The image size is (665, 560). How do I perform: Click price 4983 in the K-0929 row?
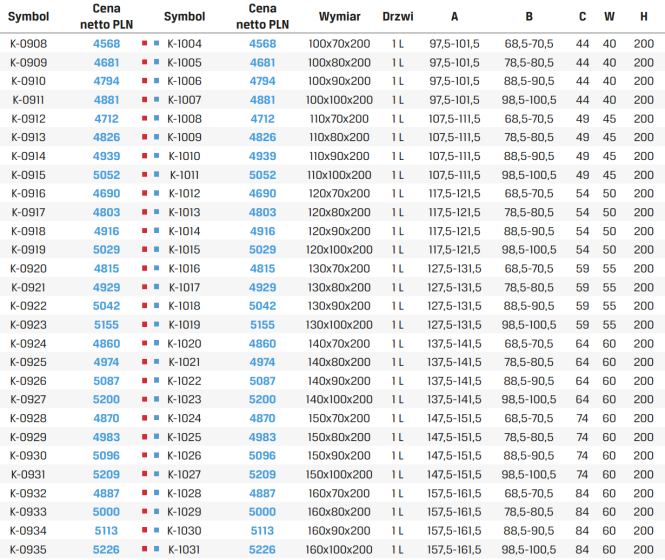[106, 437]
